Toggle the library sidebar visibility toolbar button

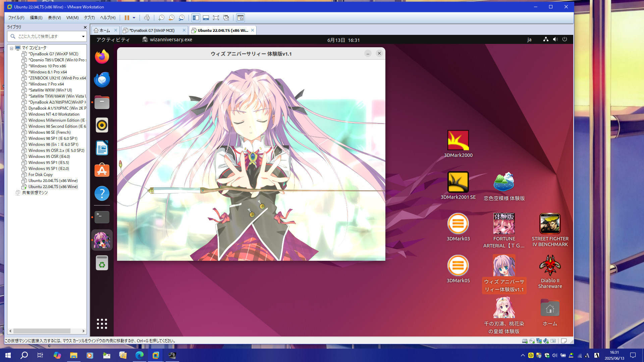pyautogui.click(x=196, y=18)
